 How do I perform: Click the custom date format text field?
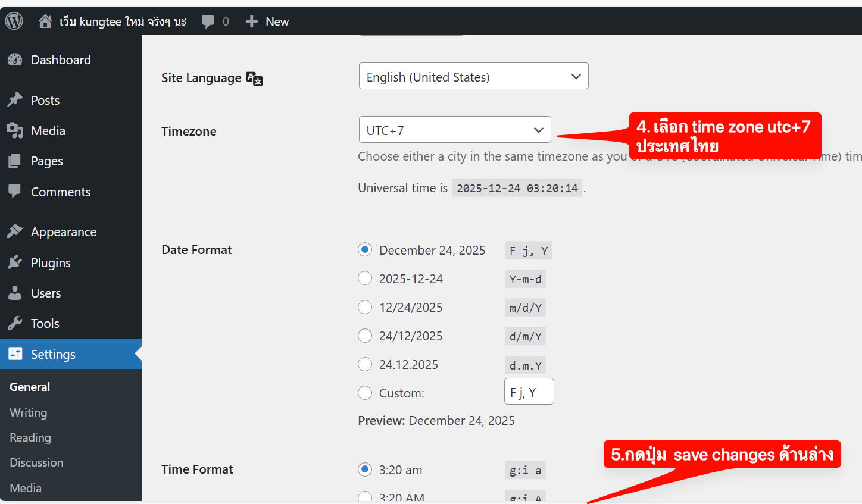click(529, 392)
